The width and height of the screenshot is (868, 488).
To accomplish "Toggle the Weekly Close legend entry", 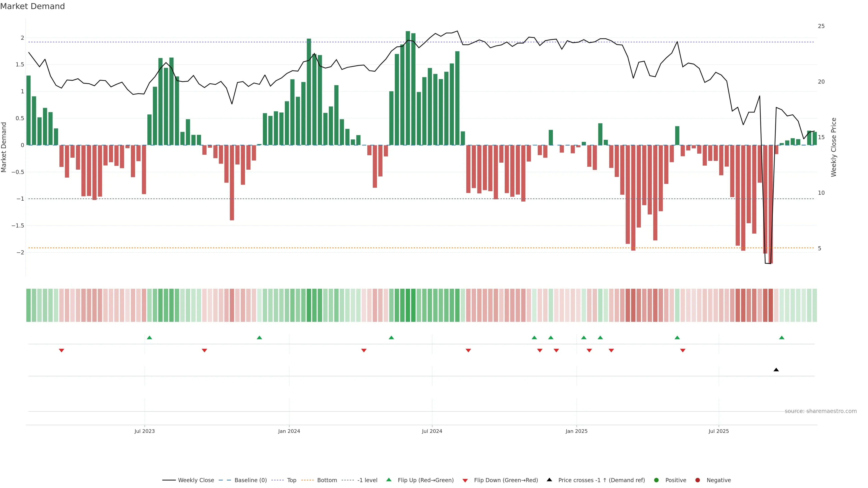I will (x=196, y=480).
